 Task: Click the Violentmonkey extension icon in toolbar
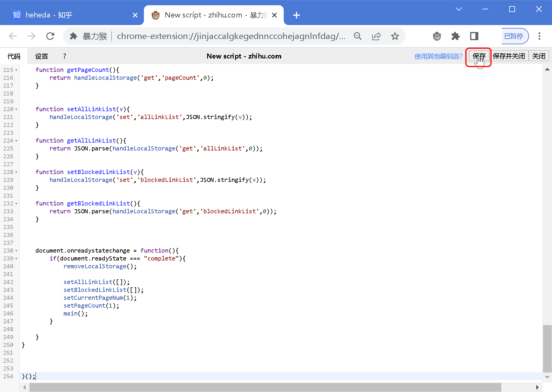[437, 36]
